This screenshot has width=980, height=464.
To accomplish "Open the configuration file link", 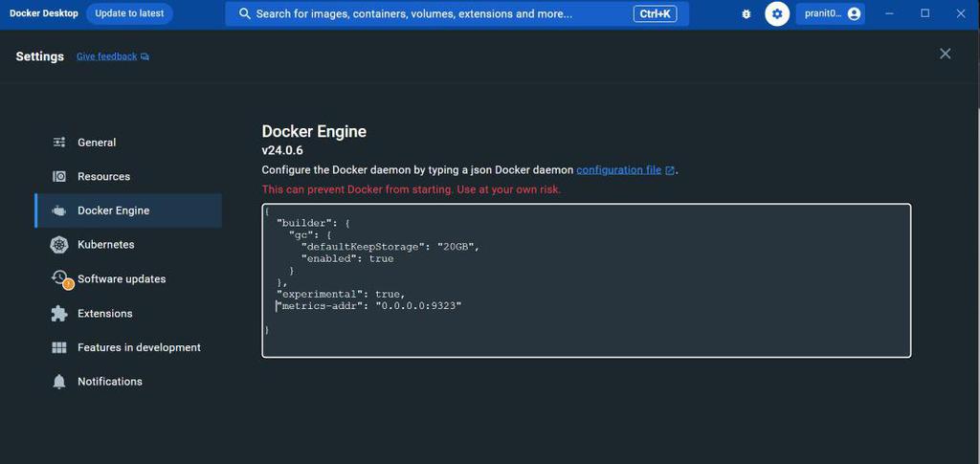I will [619, 170].
